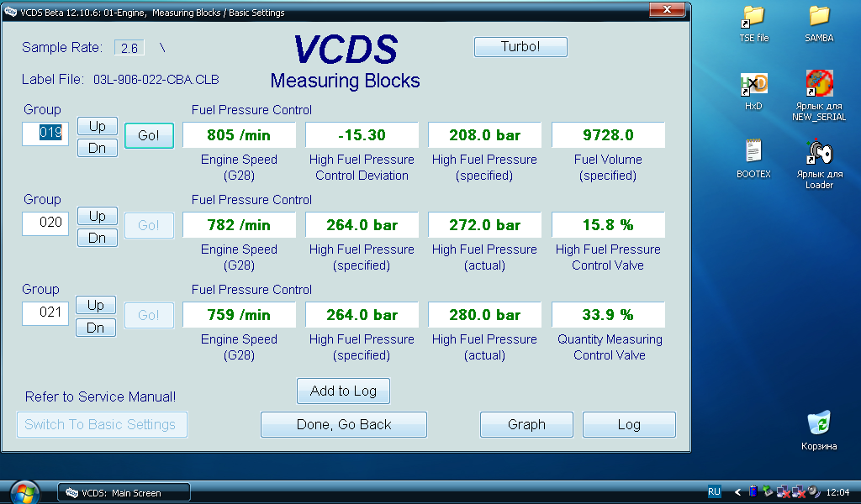
Task: Open the Loader shortcut on desktop
Action: click(x=819, y=165)
